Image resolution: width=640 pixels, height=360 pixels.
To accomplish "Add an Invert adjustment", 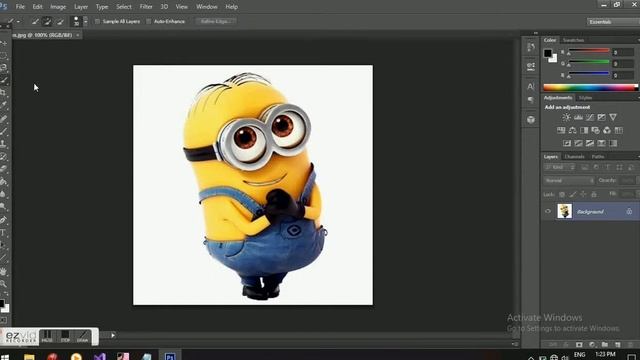I will (567, 143).
